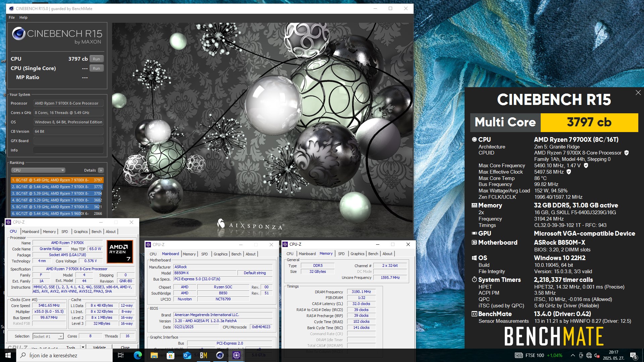Click the verified shield next to CPUID
Screen dimensions: 644x362
pyautogui.click(x=626, y=153)
